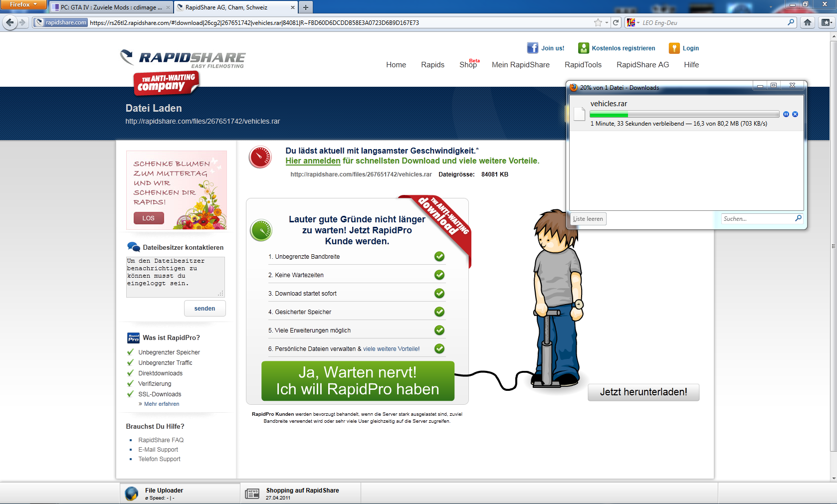Click Kostenlos registrieren link

click(624, 48)
